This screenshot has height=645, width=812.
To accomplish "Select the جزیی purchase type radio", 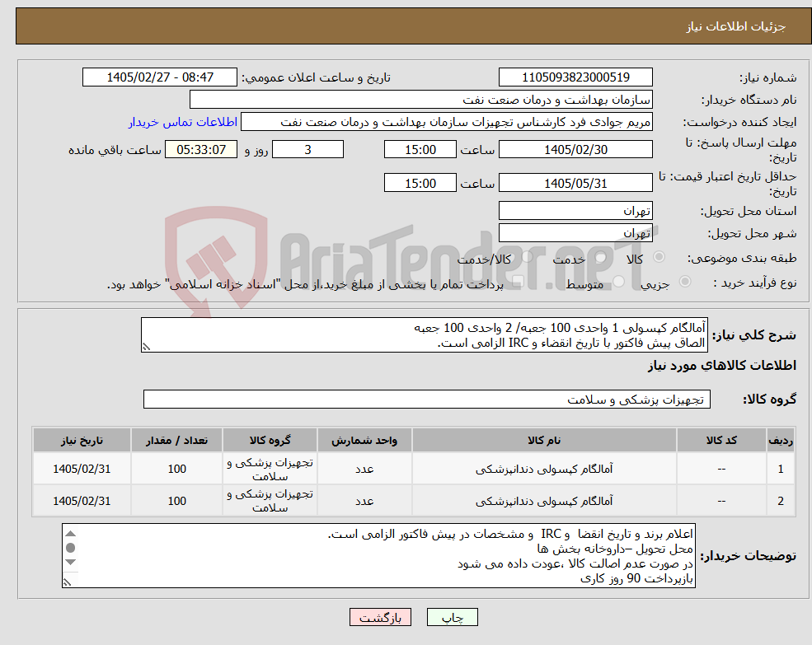I will (x=684, y=282).
